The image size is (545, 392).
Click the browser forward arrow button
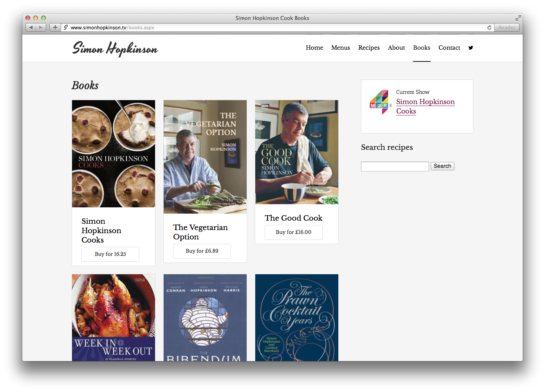(x=41, y=27)
